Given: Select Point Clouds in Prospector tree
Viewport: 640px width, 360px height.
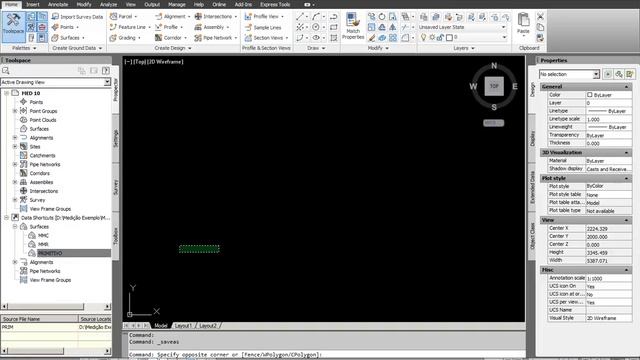Looking at the screenshot, I should [x=43, y=120].
